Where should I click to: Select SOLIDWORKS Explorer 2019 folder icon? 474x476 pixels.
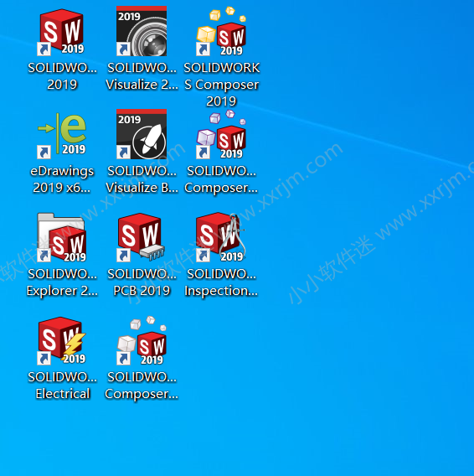[x=62, y=237]
